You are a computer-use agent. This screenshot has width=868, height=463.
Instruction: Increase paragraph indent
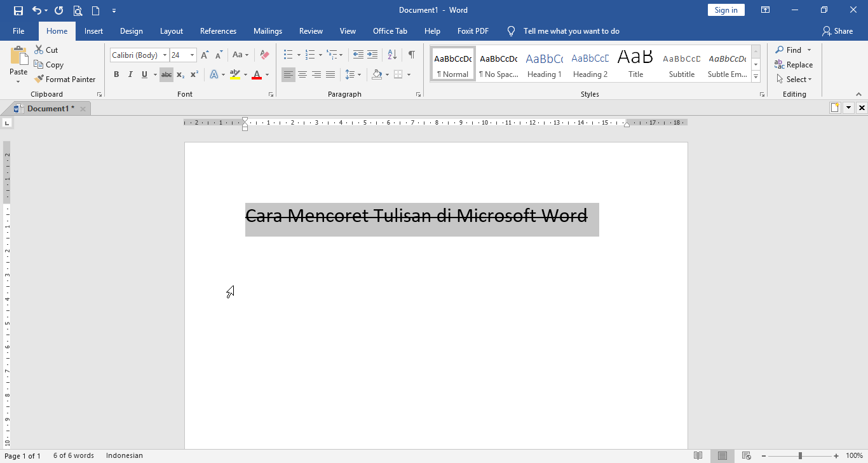click(372, 55)
